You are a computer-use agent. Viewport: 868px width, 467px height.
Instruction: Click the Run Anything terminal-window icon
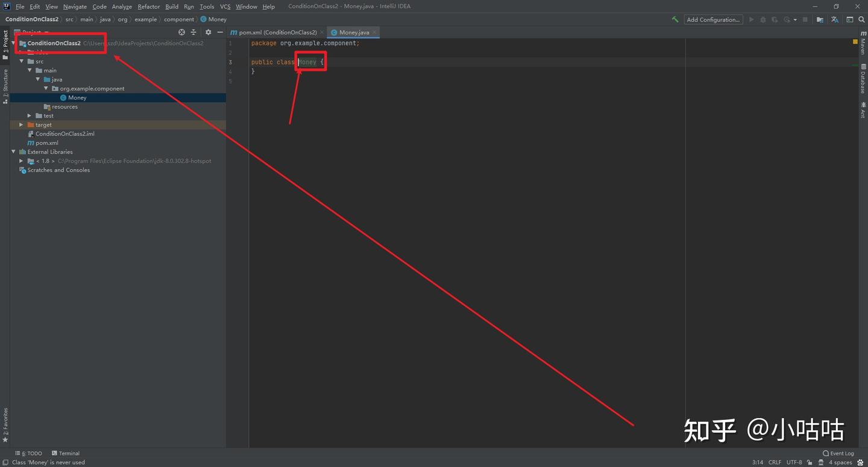pyautogui.click(x=850, y=19)
